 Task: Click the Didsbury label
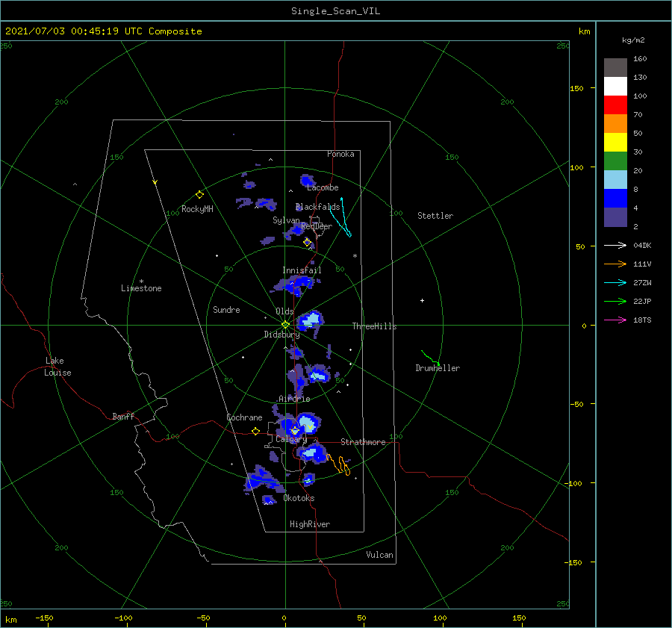tap(281, 335)
